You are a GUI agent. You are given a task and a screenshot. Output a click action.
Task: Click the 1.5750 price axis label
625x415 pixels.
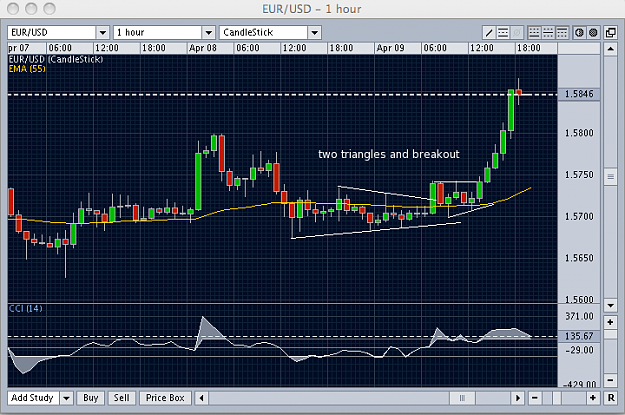(x=579, y=175)
